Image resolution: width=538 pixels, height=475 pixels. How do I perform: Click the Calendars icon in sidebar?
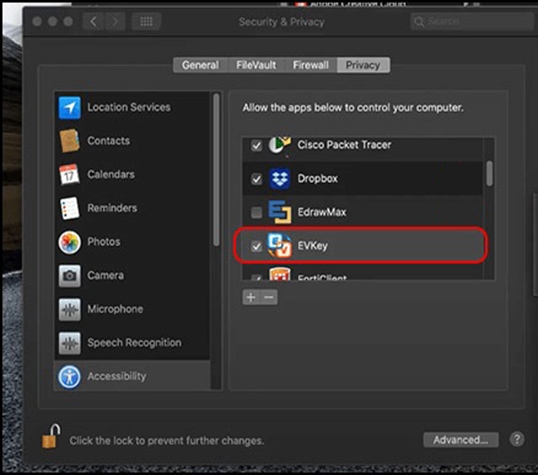(x=69, y=174)
